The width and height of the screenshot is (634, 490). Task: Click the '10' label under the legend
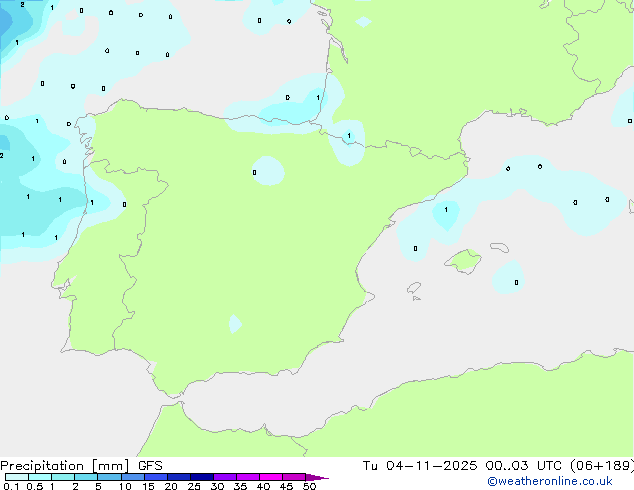[125, 486]
